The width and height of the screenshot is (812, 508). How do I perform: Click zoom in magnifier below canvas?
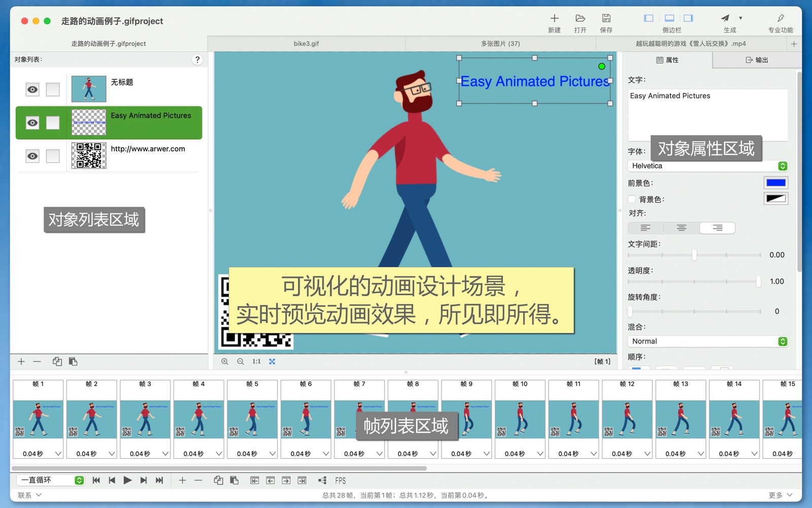pos(225,362)
